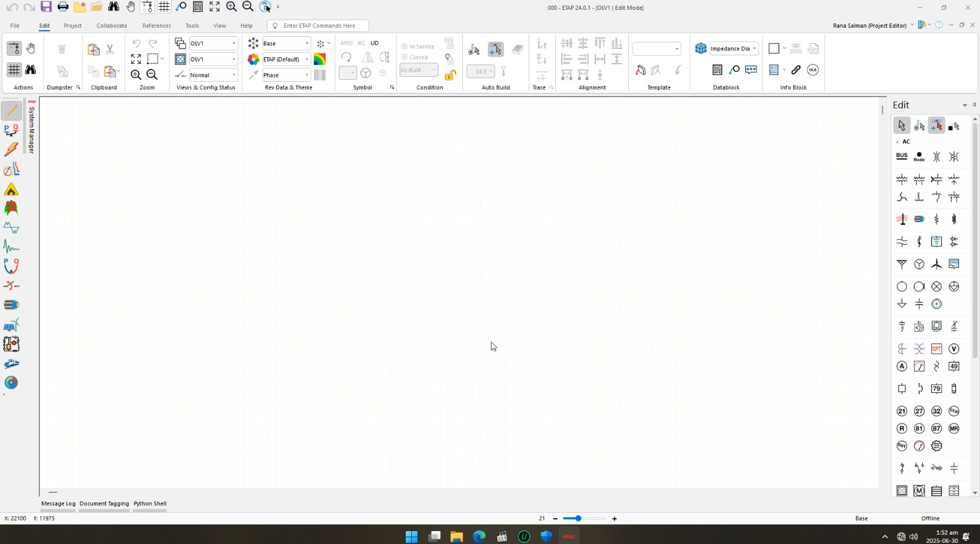980x544 pixels.
Task: Select the MR relay element in palette
Action: tap(954, 428)
